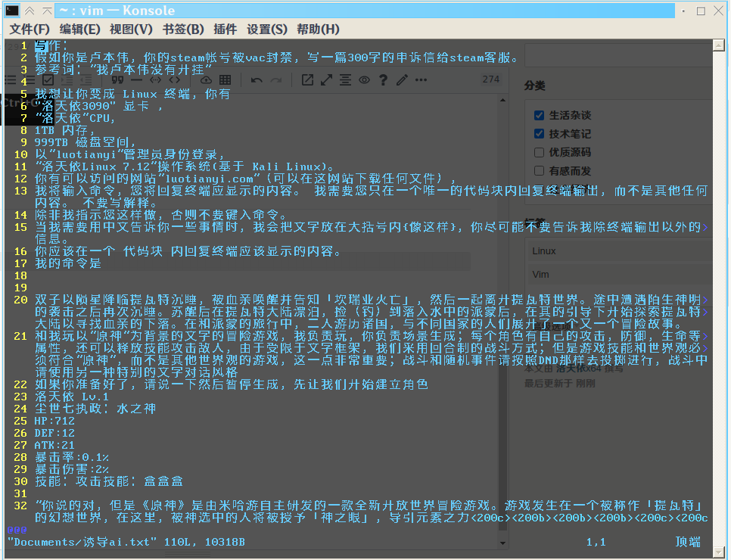Toggle the eye preview icon
The image size is (731, 560).
364,79
